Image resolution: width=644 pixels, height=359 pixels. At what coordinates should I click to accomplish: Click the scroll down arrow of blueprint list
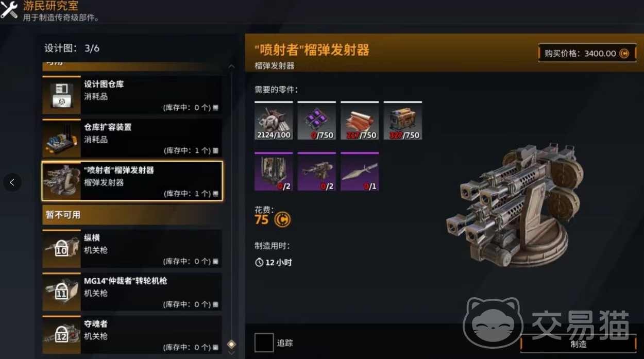click(x=231, y=353)
